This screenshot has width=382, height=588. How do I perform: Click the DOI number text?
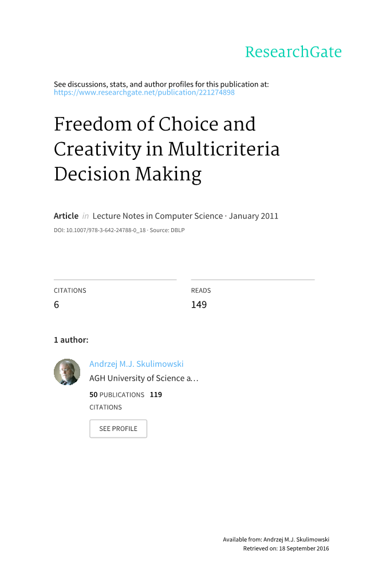[100, 230]
